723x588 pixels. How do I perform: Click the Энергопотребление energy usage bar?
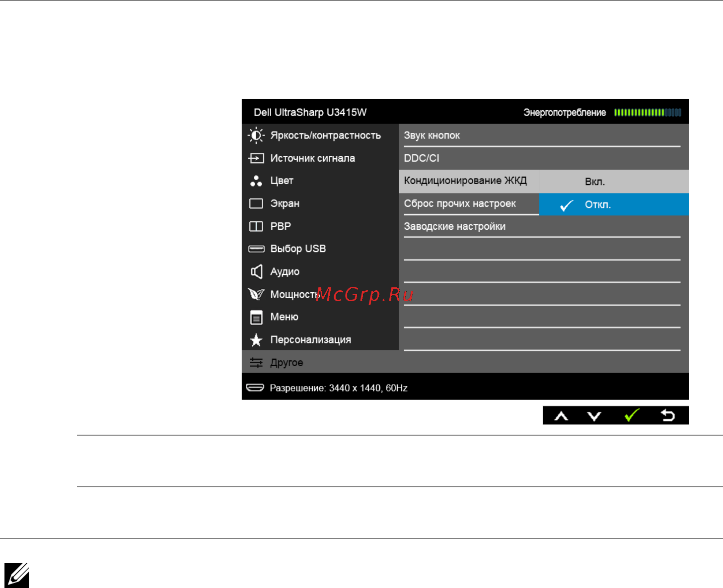648,113
